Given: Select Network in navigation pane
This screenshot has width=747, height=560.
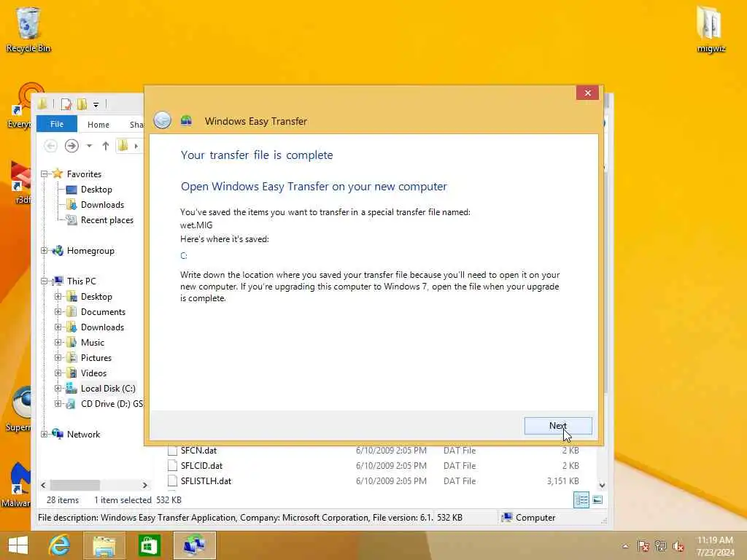Looking at the screenshot, I should (x=83, y=435).
